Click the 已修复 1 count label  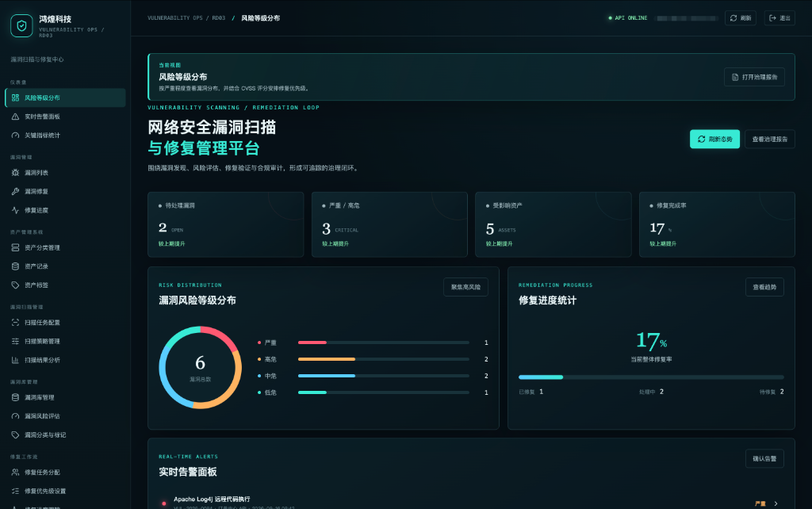pos(530,392)
